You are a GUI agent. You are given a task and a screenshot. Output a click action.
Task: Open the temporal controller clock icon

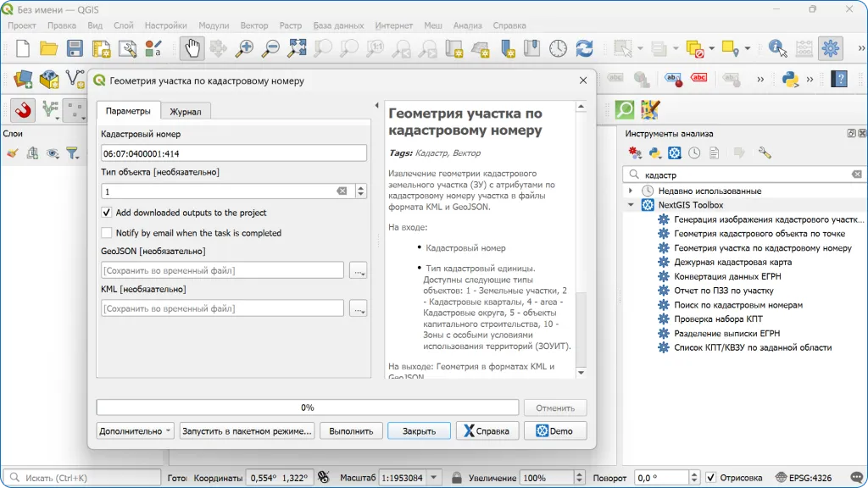click(x=558, y=48)
